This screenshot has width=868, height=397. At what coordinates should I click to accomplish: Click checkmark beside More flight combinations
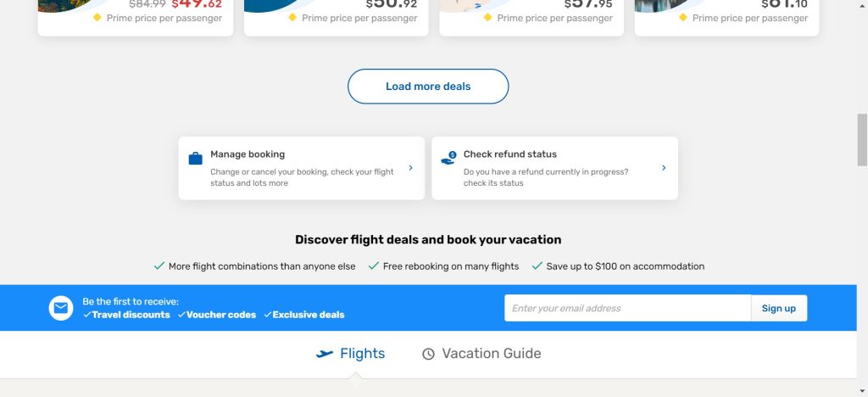click(159, 266)
